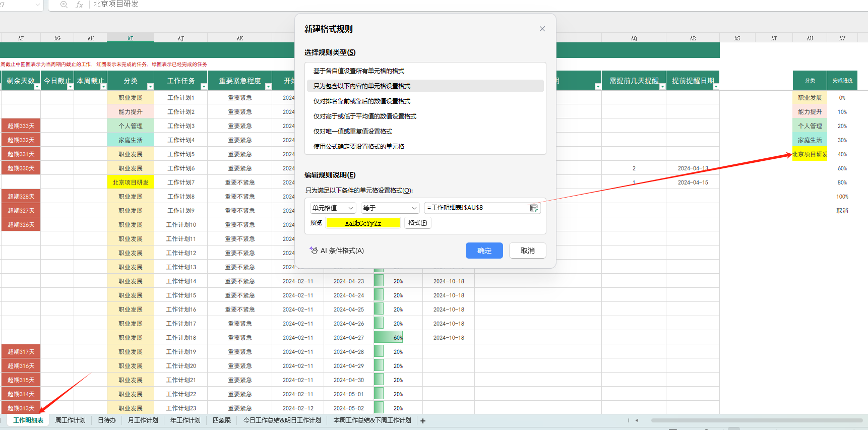Click 重要不紧急 cell in 工作计划7 row

240,182
